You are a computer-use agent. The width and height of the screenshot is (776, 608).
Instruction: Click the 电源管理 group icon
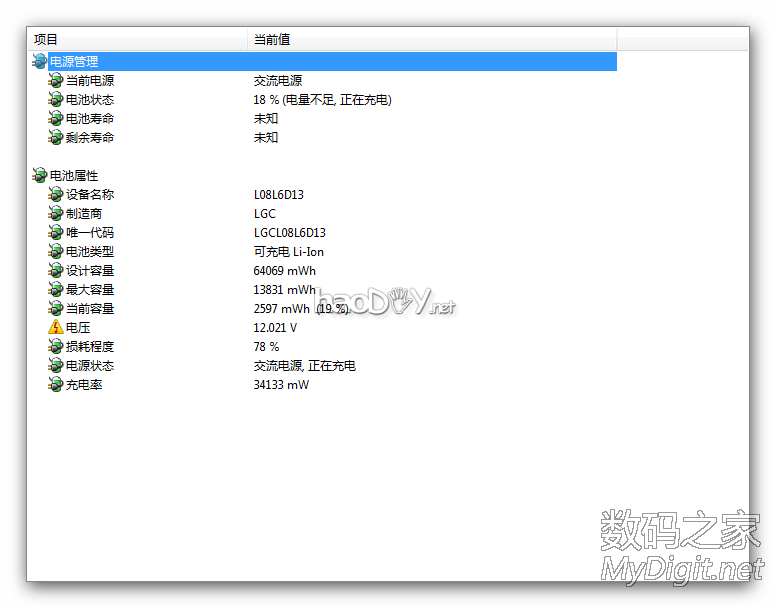click(x=40, y=62)
